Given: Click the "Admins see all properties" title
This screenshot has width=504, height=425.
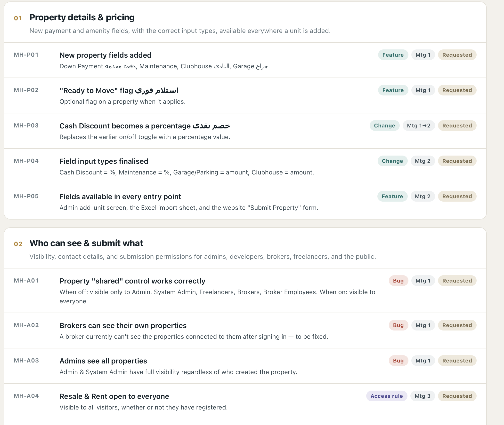Looking at the screenshot, I should (x=103, y=361).
